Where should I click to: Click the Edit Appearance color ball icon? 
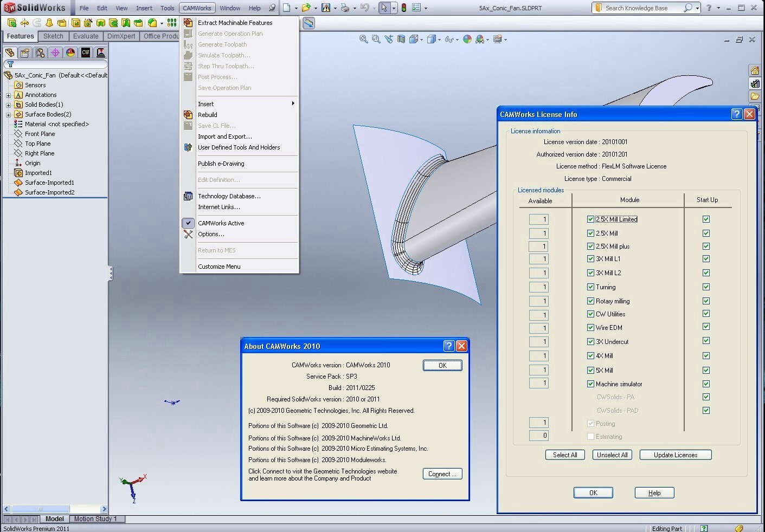(467, 39)
